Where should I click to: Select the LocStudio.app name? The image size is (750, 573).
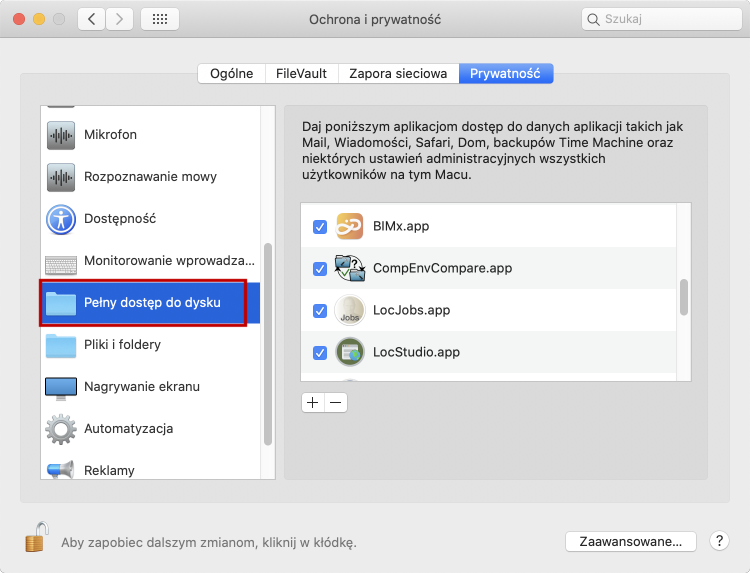click(x=416, y=353)
